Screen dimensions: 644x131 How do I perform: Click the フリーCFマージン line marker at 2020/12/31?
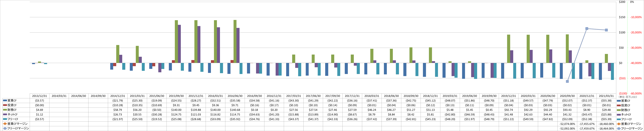pyautogui.click(x=587, y=29)
